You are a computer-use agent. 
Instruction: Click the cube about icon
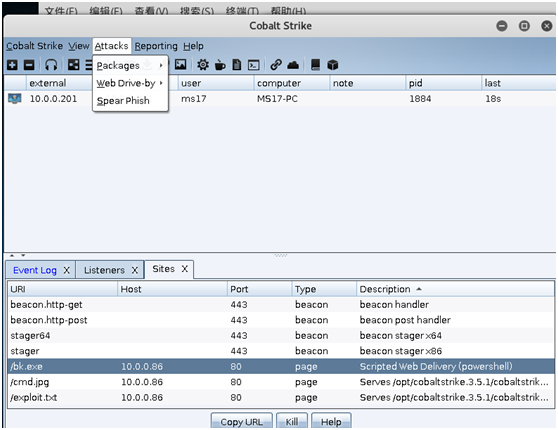332,65
